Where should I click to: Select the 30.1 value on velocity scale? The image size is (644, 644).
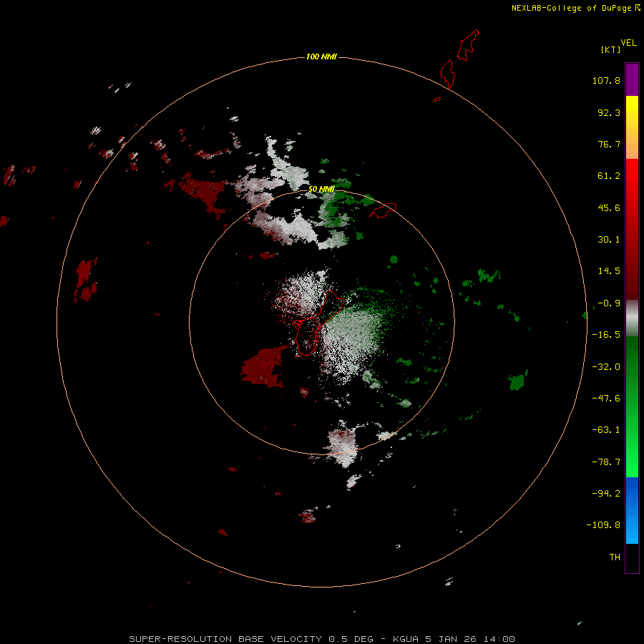click(x=609, y=240)
